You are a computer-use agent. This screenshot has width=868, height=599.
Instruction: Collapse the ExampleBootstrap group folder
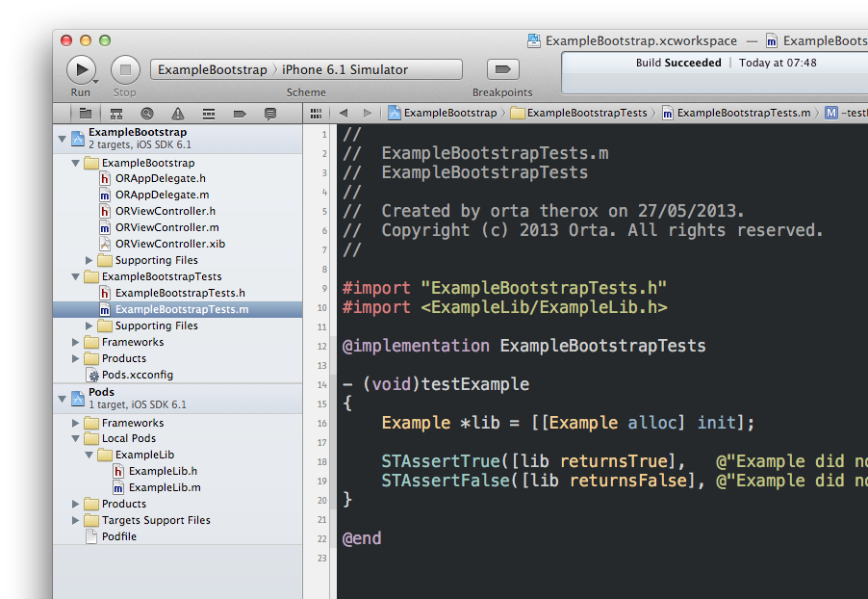coord(75,164)
